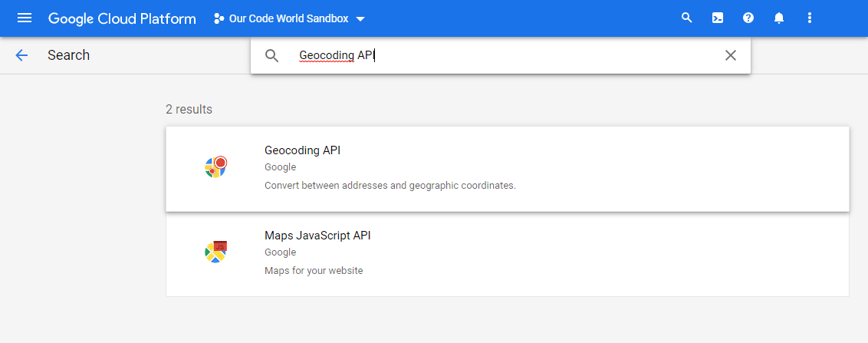Click the Maps JavaScript API logo icon
The height and width of the screenshot is (343, 868).
click(x=216, y=252)
